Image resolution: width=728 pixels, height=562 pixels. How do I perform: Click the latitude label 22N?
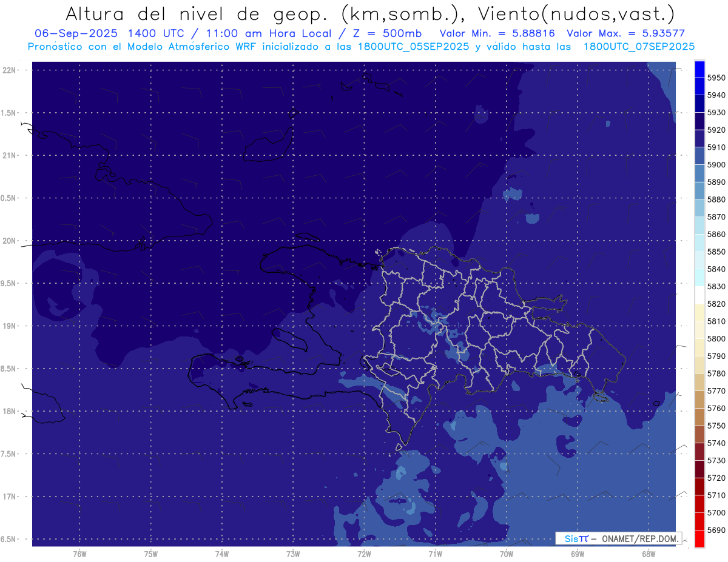[10, 70]
